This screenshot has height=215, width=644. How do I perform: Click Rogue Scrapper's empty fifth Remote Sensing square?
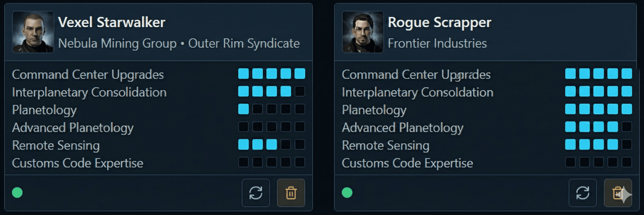(627, 144)
